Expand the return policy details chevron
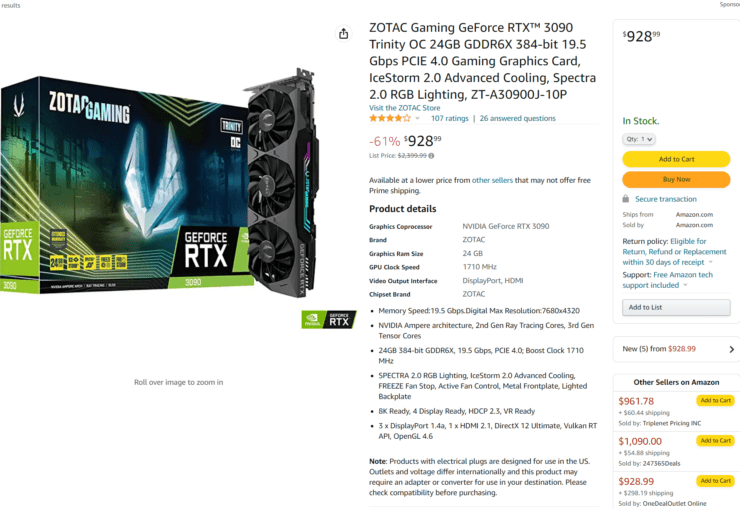740x509 pixels. point(711,262)
